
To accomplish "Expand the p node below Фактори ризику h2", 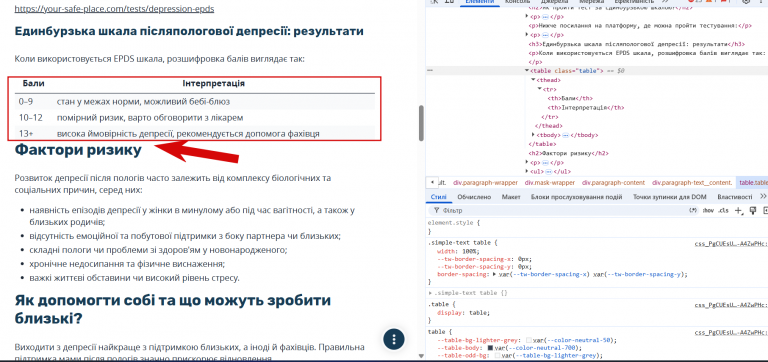I will pos(527,163).
